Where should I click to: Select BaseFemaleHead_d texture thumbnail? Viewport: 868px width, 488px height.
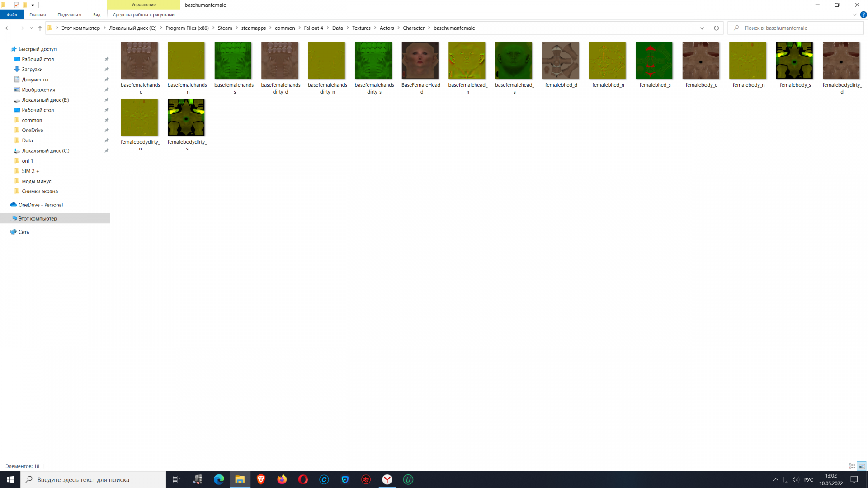(420, 61)
